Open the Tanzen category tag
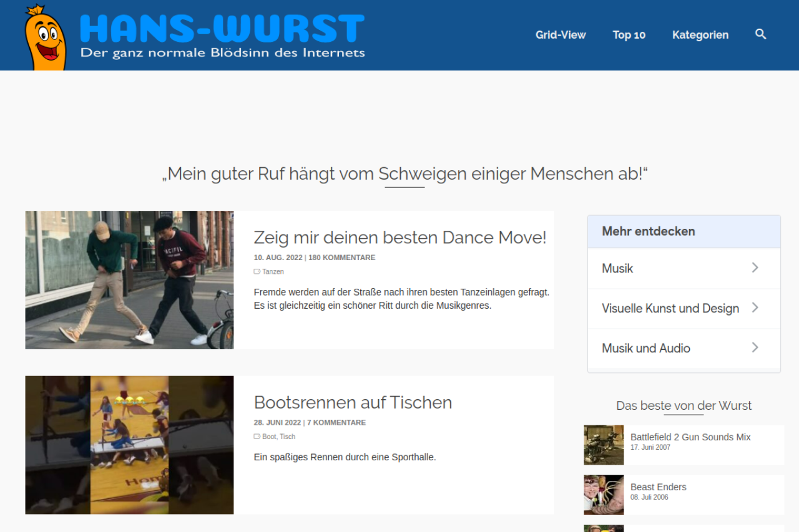 tap(273, 272)
